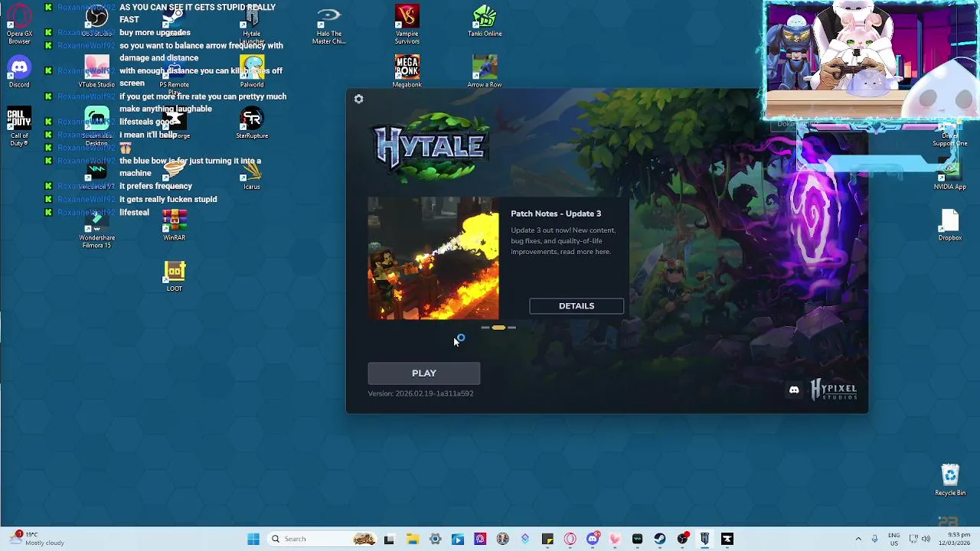Image resolution: width=980 pixels, height=551 pixels.
Task: Select Icarus desktop shortcut
Action: pyautogui.click(x=252, y=174)
